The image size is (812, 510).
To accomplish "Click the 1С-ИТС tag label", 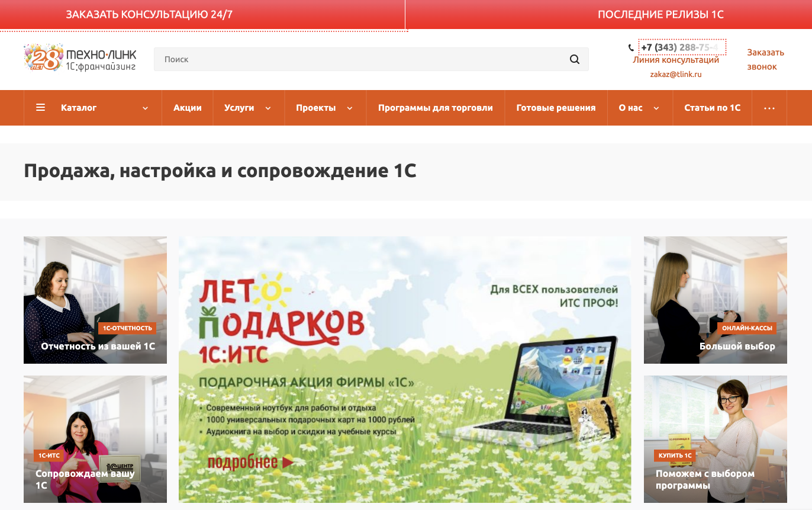I will click(49, 456).
